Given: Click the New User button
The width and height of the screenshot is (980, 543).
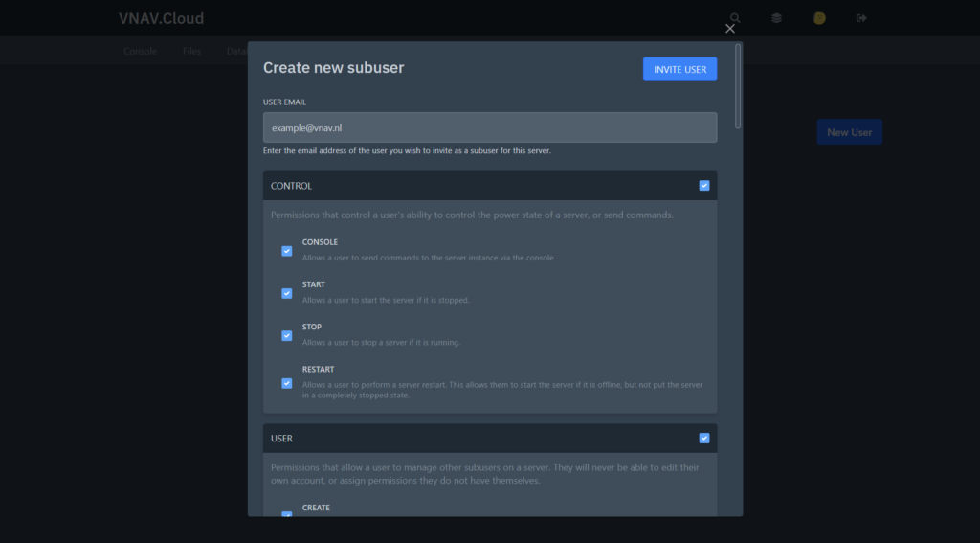Looking at the screenshot, I should coord(849,132).
